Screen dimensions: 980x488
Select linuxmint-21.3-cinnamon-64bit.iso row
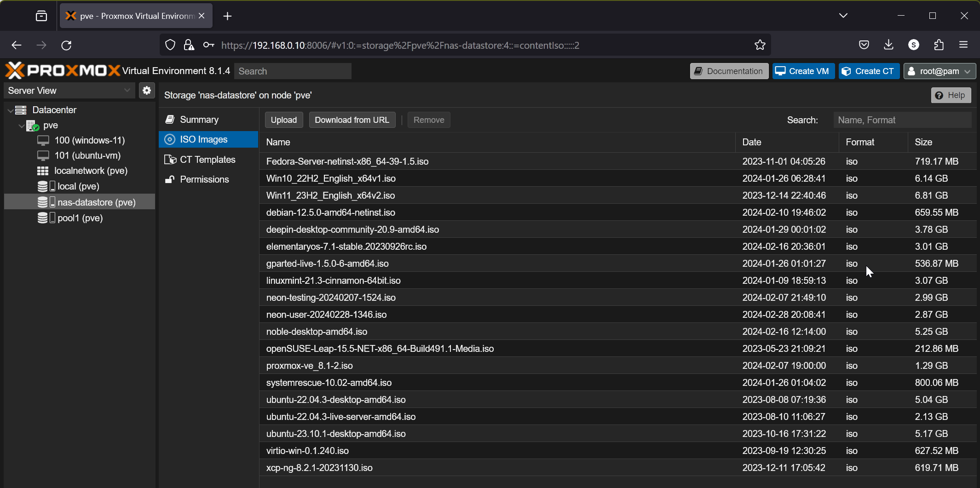pos(618,281)
